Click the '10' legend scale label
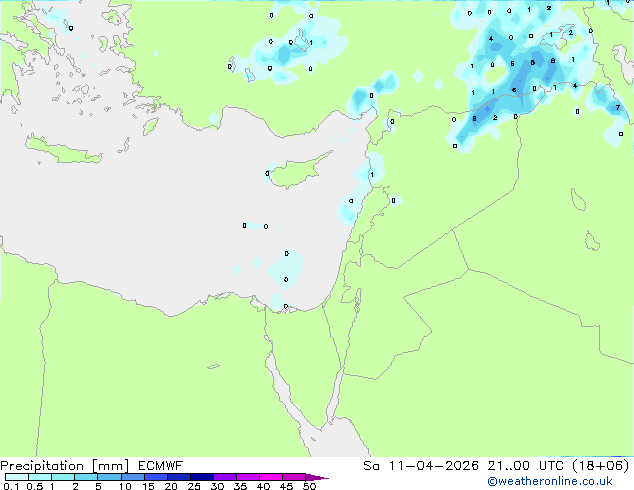Viewport: 634px width, 490px height. coord(125,486)
